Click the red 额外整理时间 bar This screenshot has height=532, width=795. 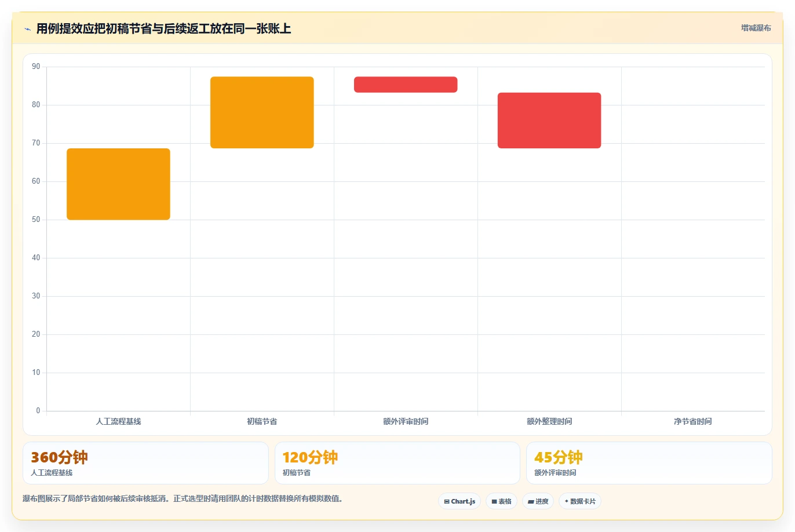click(x=549, y=121)
